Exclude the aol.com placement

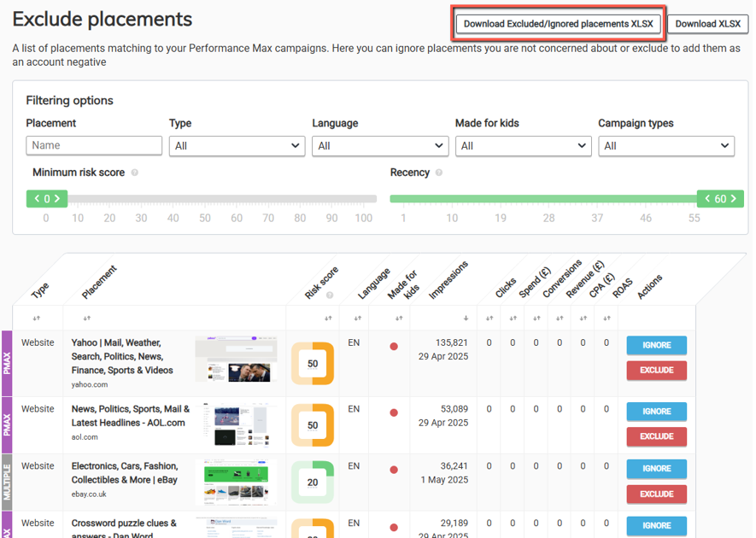coord(656,436)
